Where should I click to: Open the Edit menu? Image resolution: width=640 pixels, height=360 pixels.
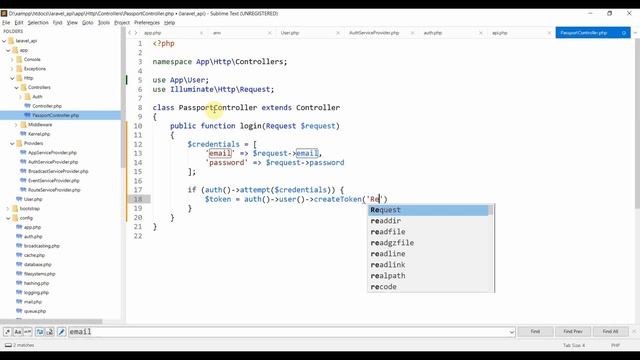pos(19,22)
